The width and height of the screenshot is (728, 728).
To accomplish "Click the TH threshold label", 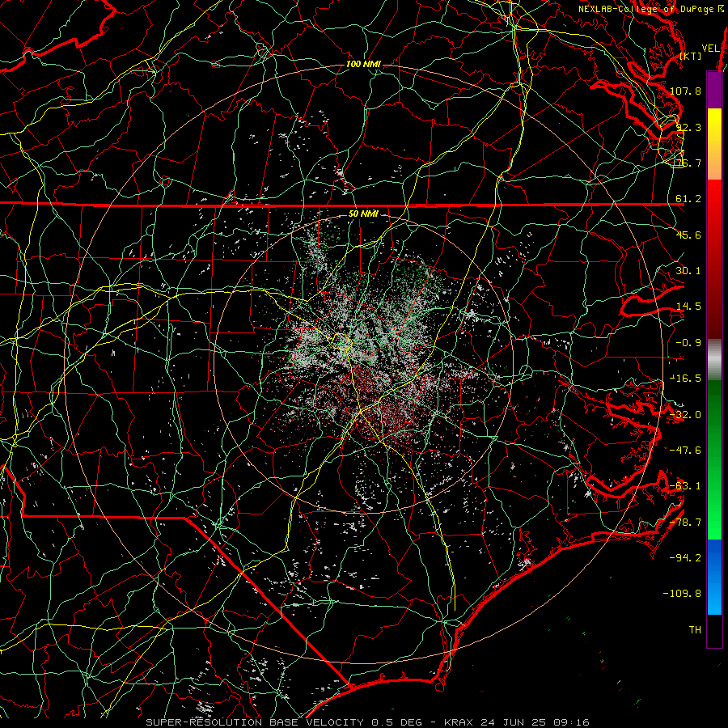I will pos(695,630).
